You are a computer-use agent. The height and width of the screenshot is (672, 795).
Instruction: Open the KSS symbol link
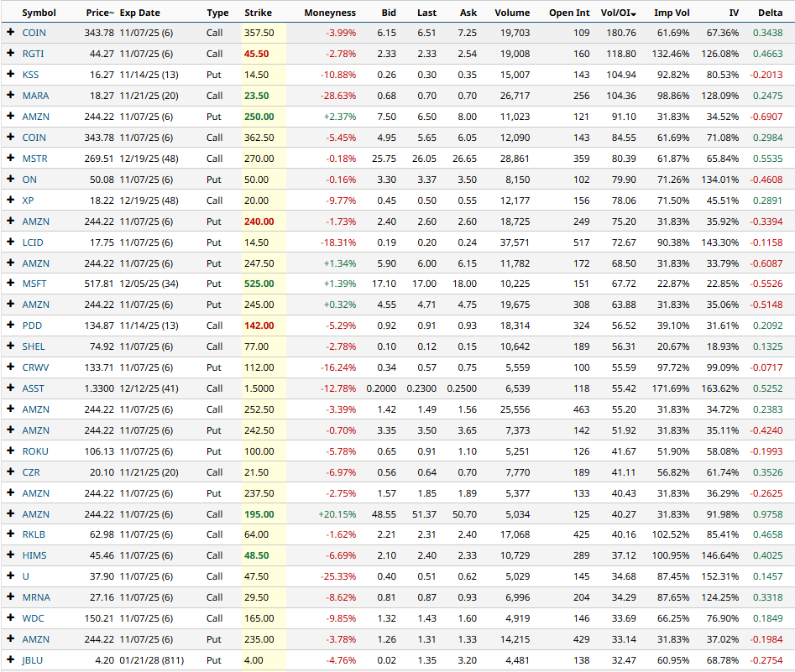[x=30, y=75]
